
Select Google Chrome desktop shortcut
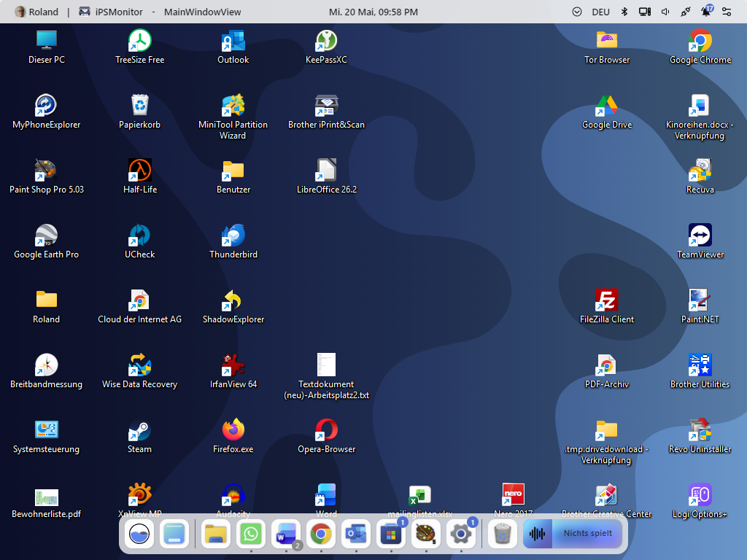(700, 46)
